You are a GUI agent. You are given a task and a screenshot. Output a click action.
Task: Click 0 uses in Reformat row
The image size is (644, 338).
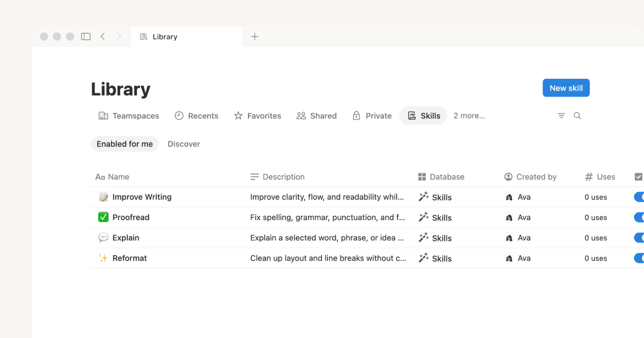[596, 259]
